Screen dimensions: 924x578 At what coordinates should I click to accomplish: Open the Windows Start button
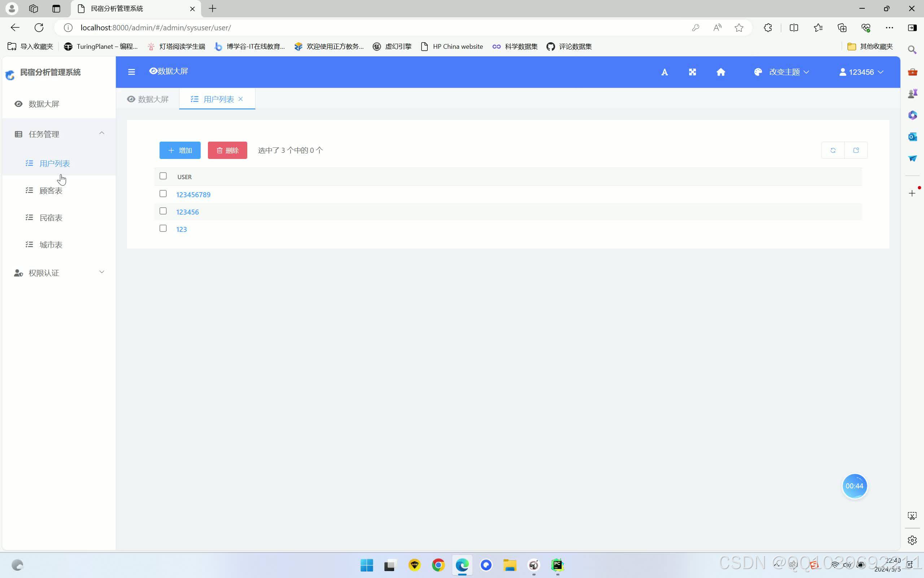coord(367,565)
